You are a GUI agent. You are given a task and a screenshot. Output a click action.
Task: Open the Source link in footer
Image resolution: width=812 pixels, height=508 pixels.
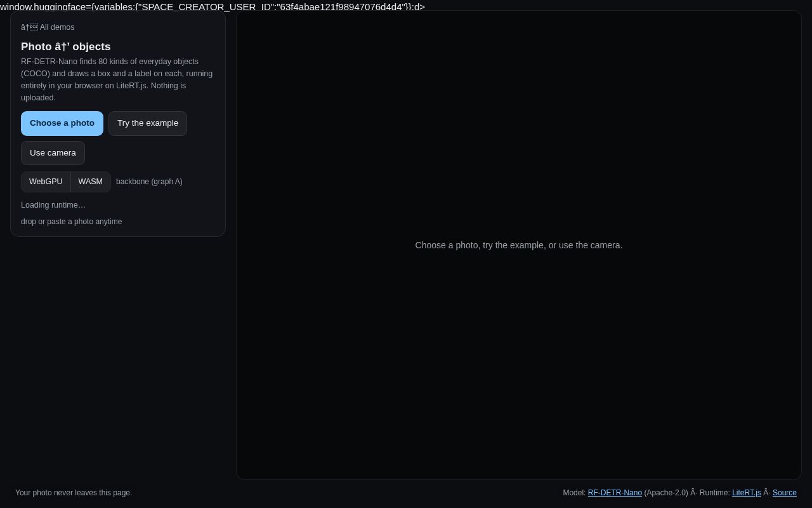(x=785, y=493)
